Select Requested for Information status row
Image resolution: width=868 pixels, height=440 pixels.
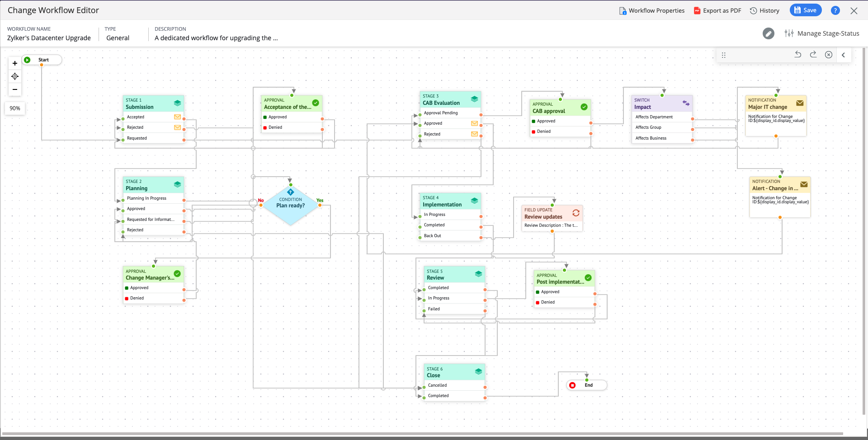153,220
